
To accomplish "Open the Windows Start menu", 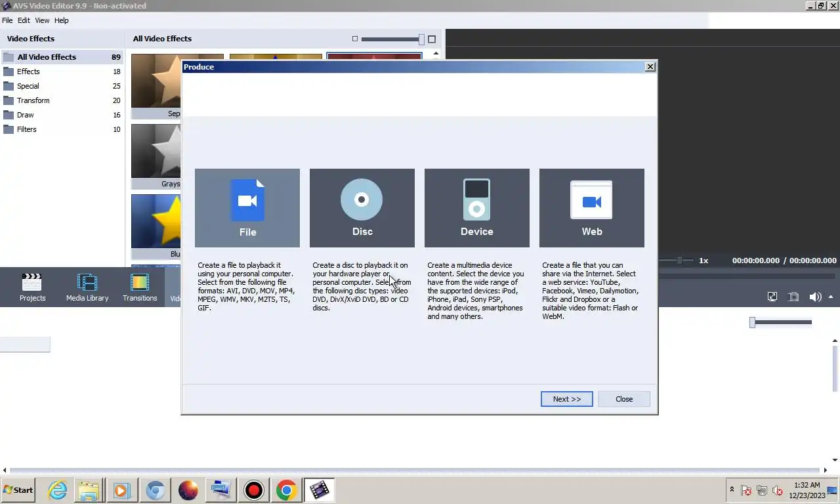I will 18,490.
